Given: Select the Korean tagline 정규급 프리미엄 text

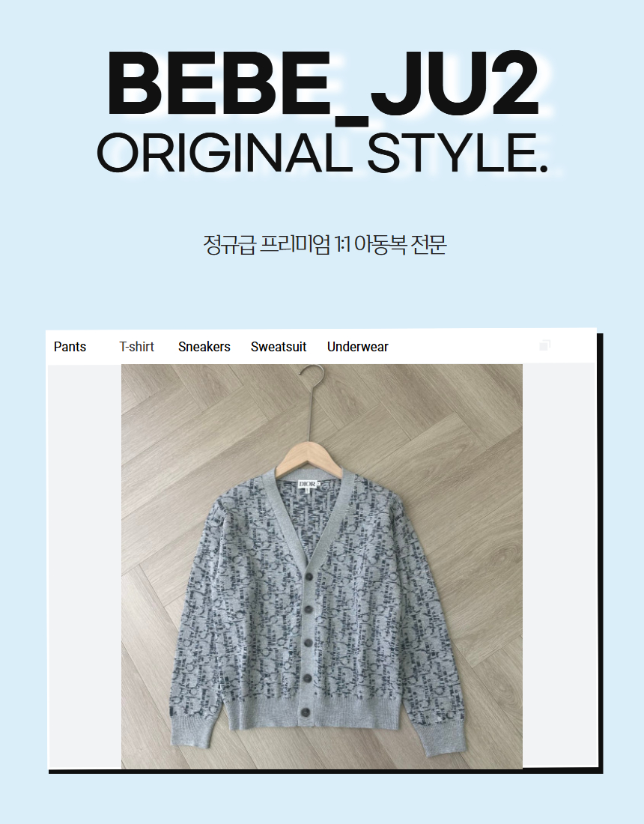Looking at the screenshot, I should (x=268, y=244).
